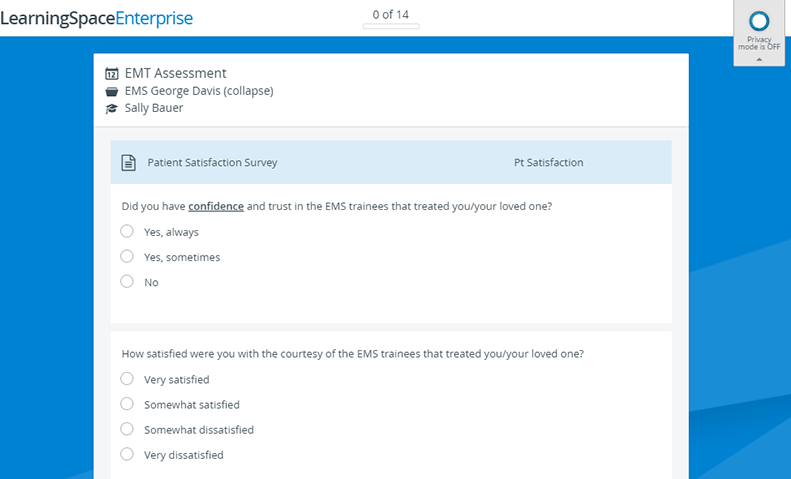Click the Pt Satisfaction header label
The height and width of the screenshot is (479, 791).
coord(548,162)
